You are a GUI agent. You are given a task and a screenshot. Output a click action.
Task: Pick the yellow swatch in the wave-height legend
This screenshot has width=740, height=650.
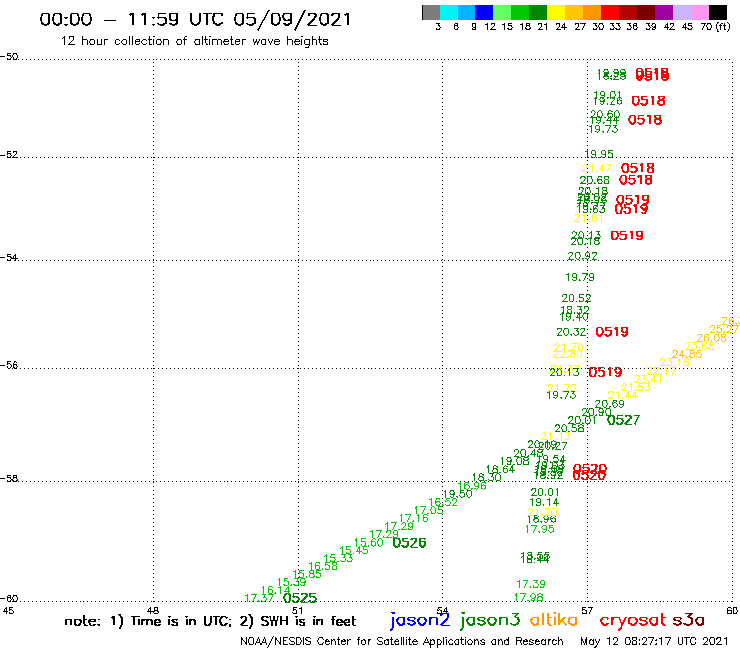(556, 12)
